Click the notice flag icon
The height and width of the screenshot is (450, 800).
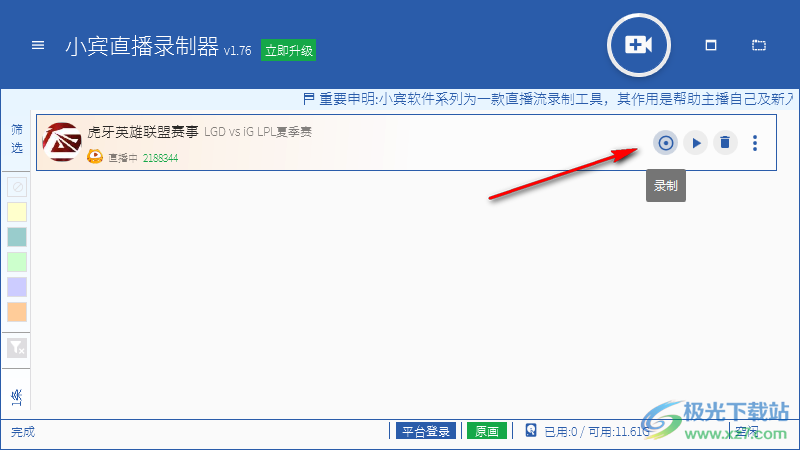click(x=309, y=98)
